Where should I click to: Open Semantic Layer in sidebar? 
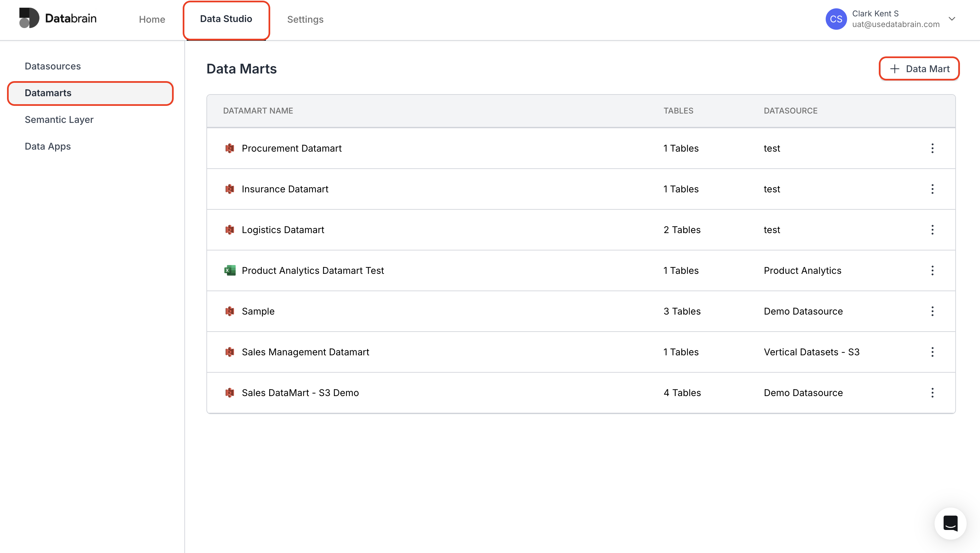coord(59,120)
